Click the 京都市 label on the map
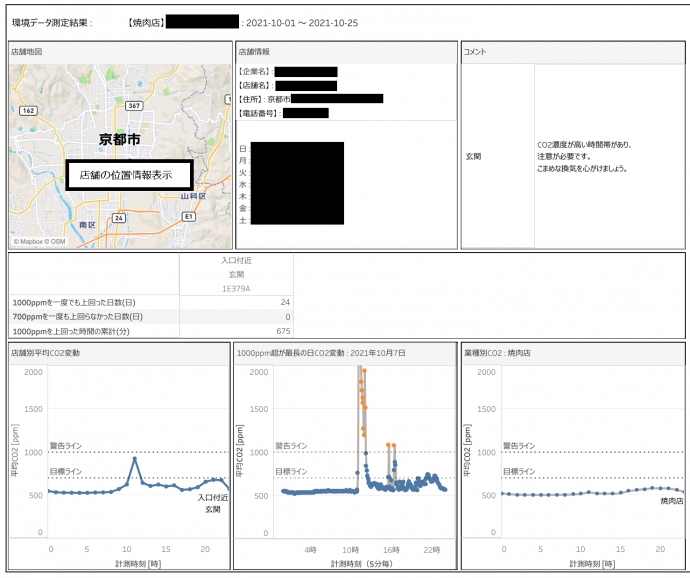Viewport: 690px width, 578px height. (119, 139)
